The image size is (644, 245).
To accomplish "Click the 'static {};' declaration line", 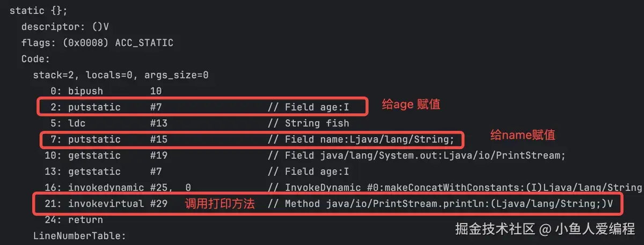I will tap(39, 11).
